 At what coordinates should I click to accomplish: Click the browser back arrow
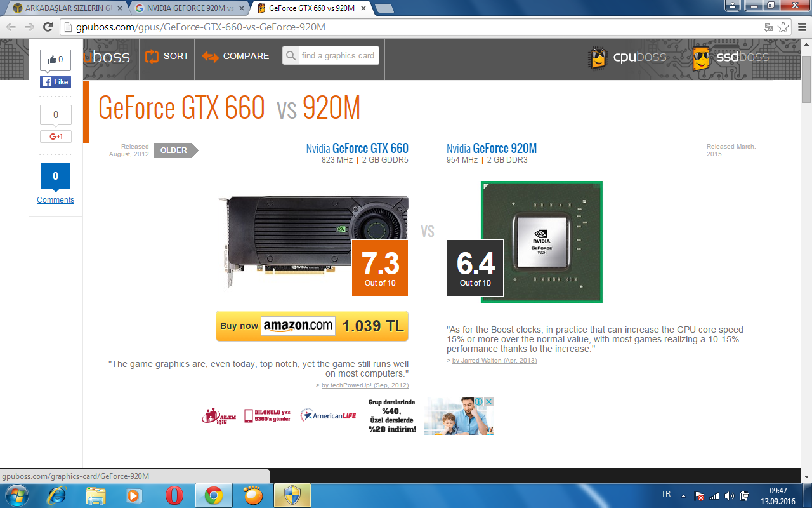(11, 27)
